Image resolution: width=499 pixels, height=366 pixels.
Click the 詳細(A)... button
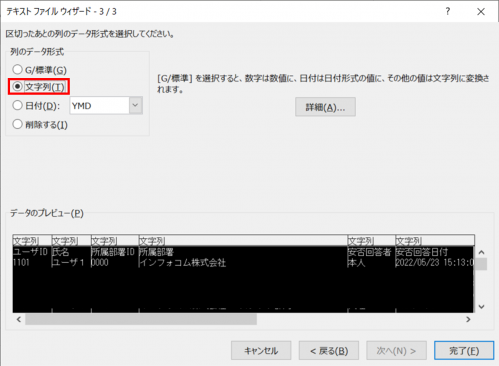point(325,107)
